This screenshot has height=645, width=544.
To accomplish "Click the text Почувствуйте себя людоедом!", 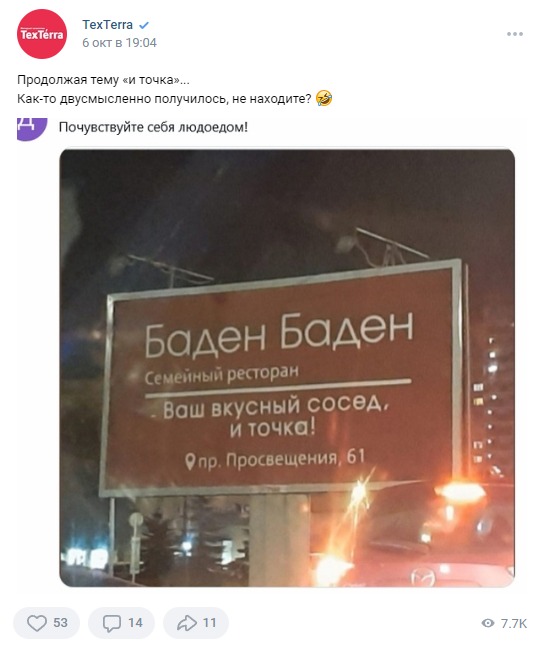I will tap(153, 127).
